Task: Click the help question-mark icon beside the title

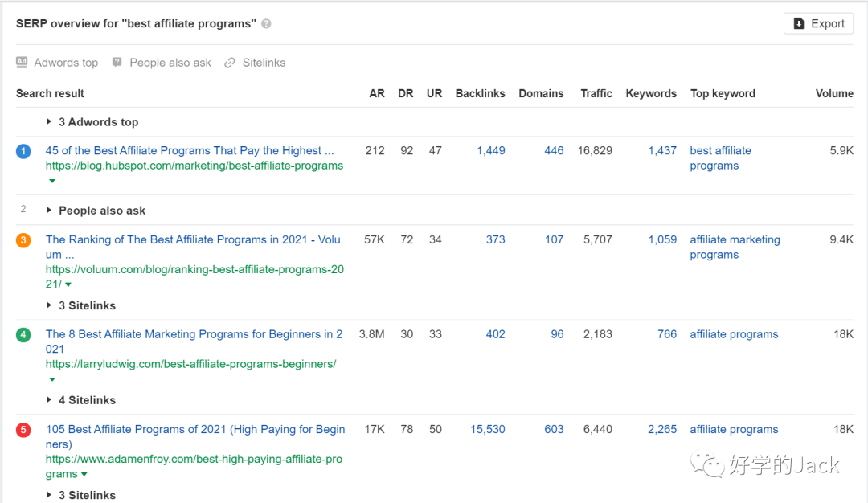Action: [x=268, y=23]
